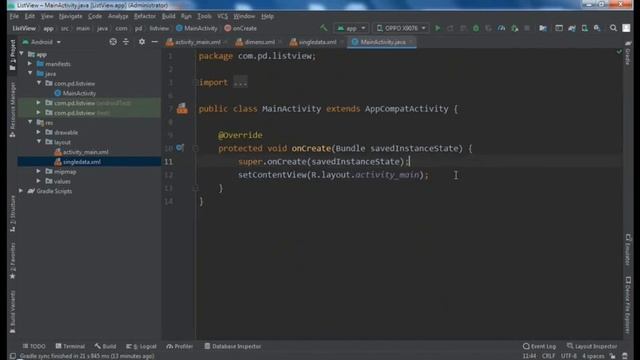
Task: Toggle the Project tool window button
Action: [13, 54]
